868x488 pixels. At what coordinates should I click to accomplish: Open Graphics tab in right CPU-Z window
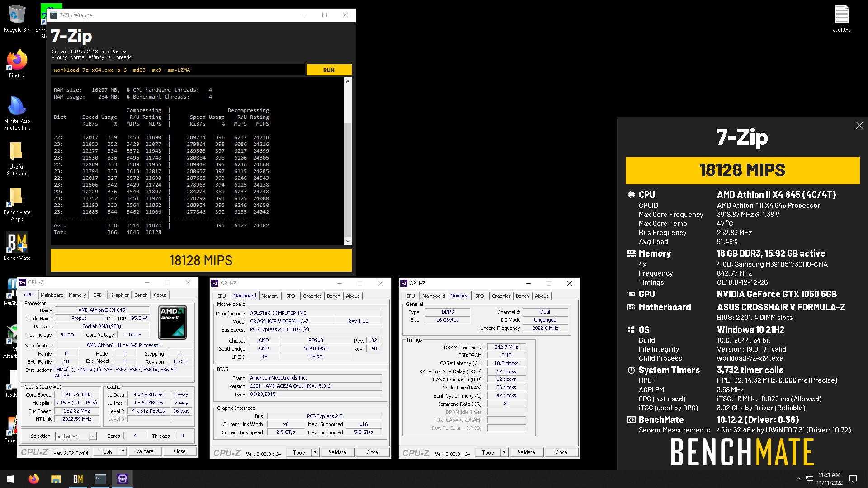coord(501,296)
